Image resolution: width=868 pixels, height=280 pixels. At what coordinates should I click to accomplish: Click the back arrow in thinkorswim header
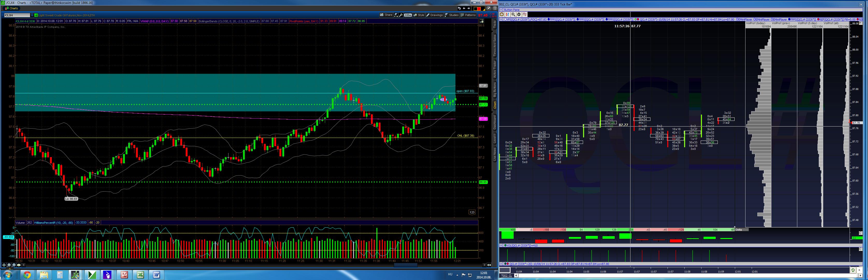(464, 9)
